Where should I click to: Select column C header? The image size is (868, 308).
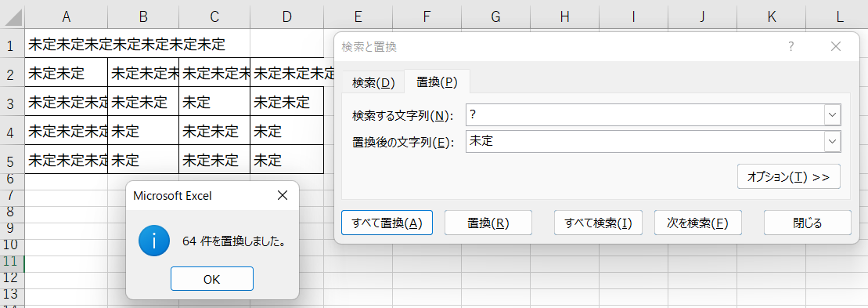[214, 16]
